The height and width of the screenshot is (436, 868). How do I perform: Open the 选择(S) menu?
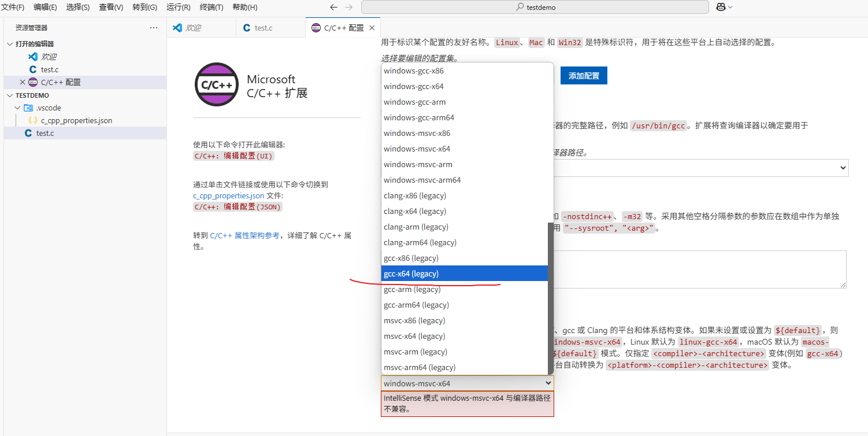coord(78,8)
